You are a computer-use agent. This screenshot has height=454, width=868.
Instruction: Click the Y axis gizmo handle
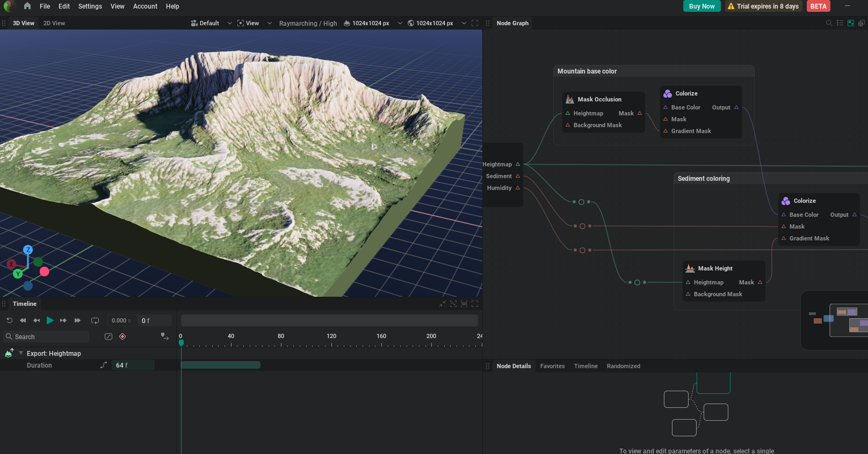[x=18, y=274]
